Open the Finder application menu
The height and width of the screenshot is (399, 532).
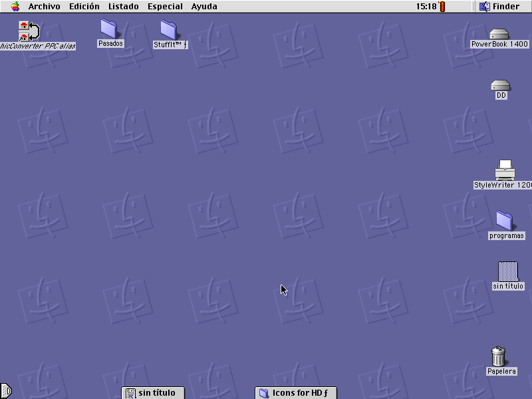coord(499,6)
